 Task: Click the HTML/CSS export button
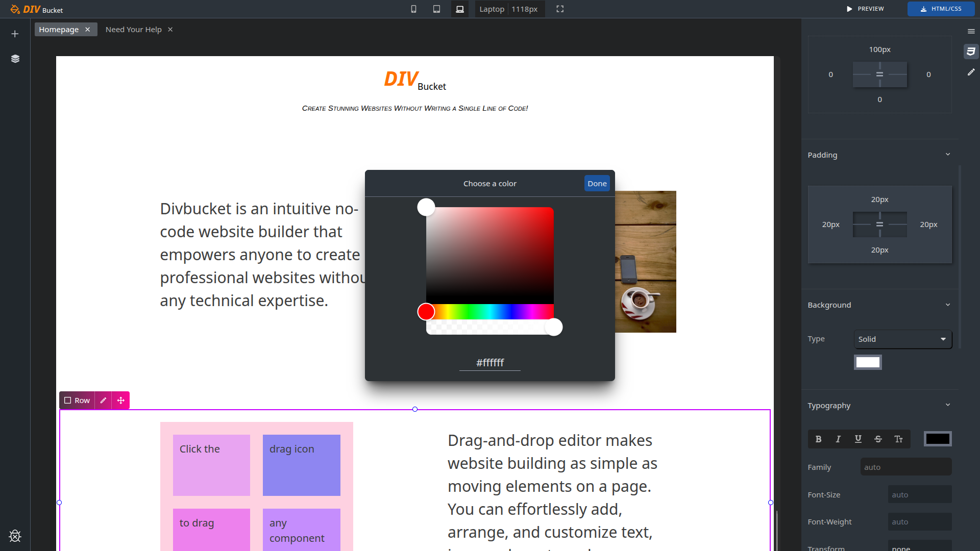(941, 9)
